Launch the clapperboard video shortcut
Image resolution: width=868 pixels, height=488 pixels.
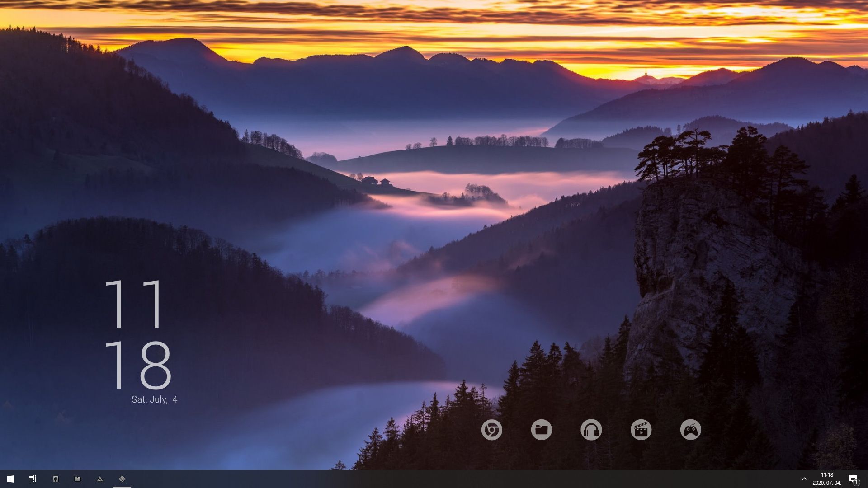tap(641, 430)
